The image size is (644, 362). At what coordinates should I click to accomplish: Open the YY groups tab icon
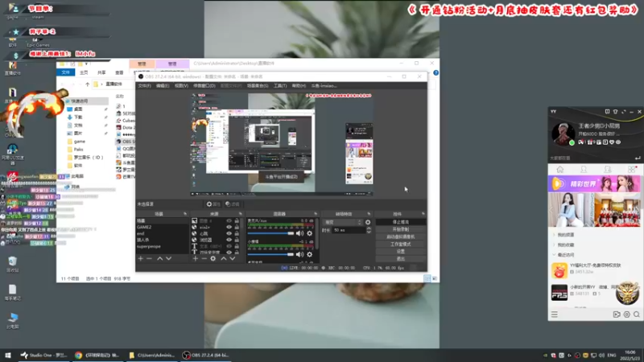click(608, 170)
